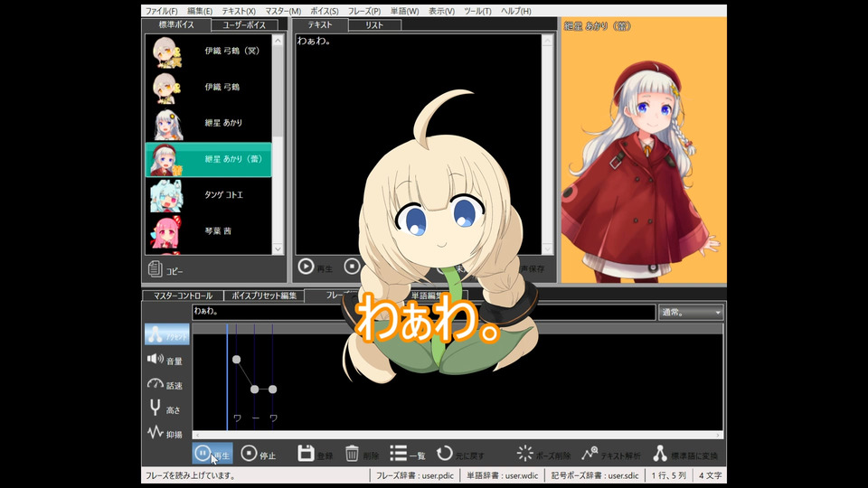Open the マスター(M) menu
This screenshot has width=868, height=488.
pos(283,11)
